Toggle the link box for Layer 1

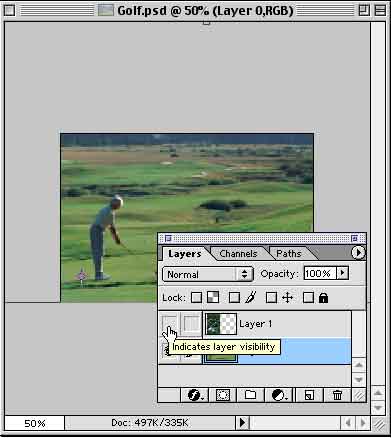coord(191,324)
